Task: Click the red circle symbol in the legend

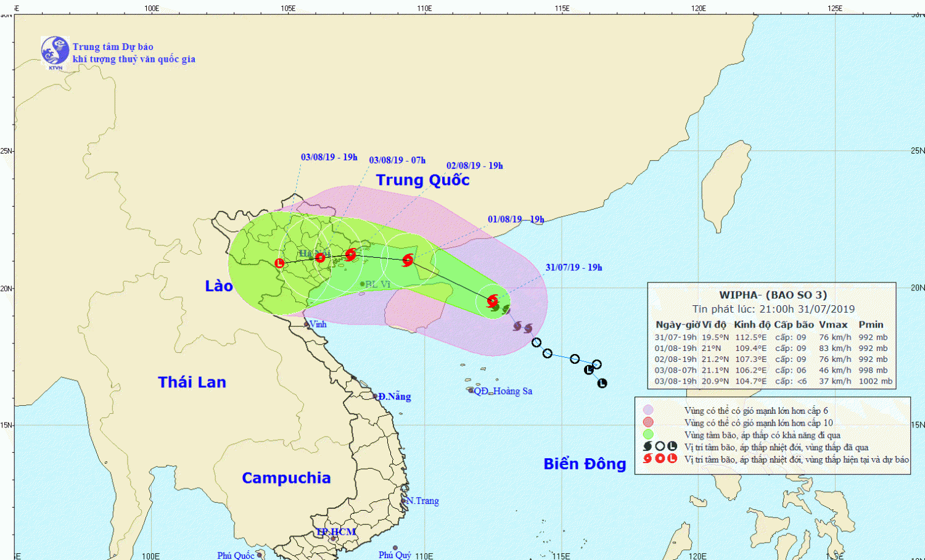Action: click(x=660, y=458)
